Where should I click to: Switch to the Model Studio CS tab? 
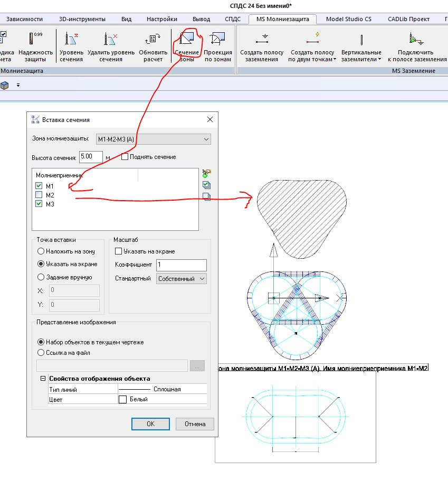tap(348, 19)
